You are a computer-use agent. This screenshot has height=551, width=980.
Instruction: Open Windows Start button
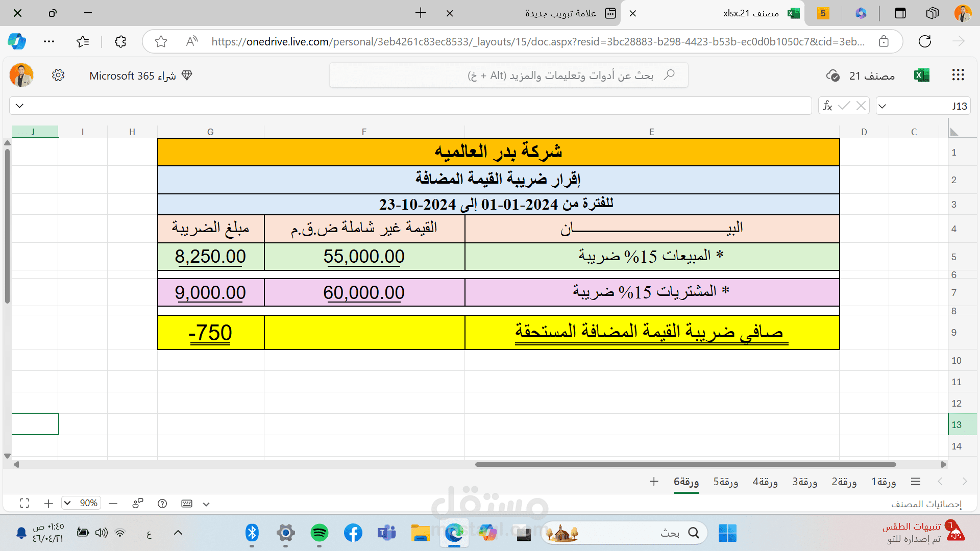pos(727,533)
